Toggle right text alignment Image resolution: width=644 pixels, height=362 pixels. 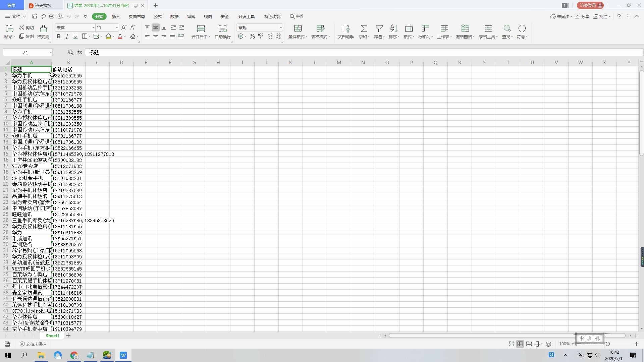pos(164,37)
